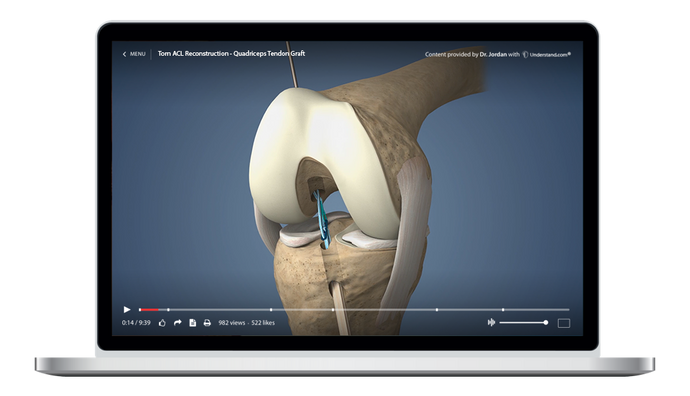Screen dimensions: 690x396
Task: Click the 982 views count
Action: point(231,323)
